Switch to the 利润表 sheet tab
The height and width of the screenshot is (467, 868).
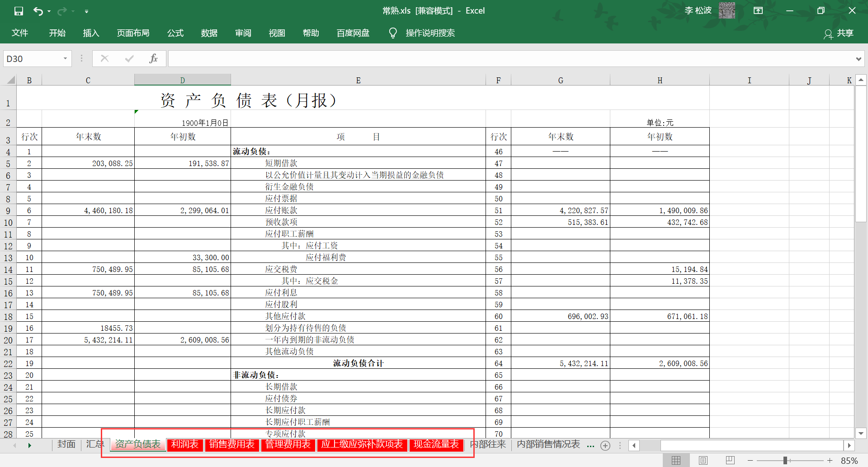(184, 444)
